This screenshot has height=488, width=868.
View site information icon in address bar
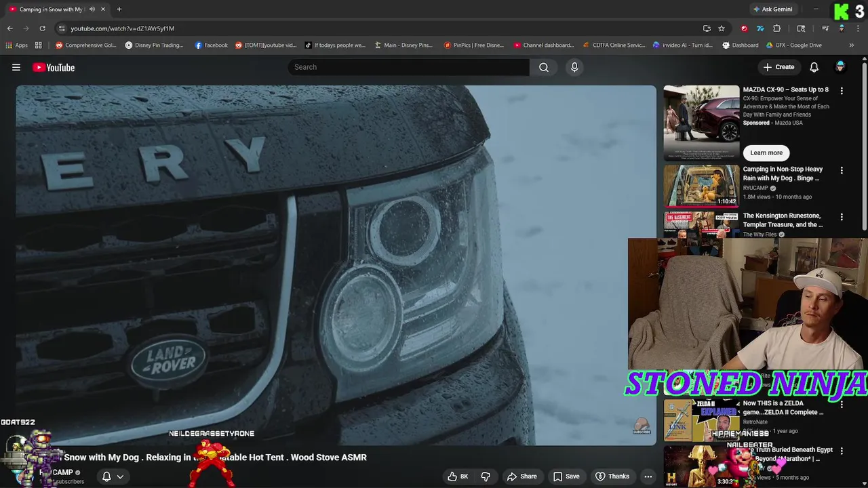[62, 28]
